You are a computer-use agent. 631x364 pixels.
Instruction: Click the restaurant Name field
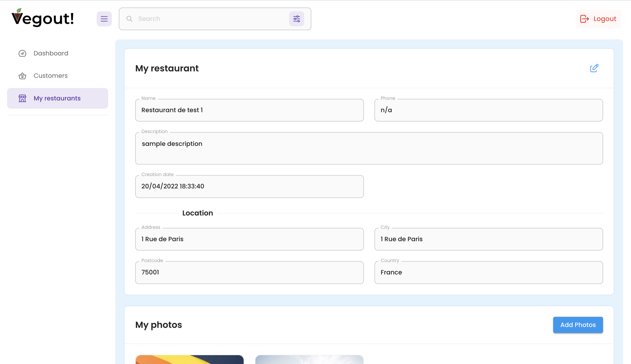point(249,110)
